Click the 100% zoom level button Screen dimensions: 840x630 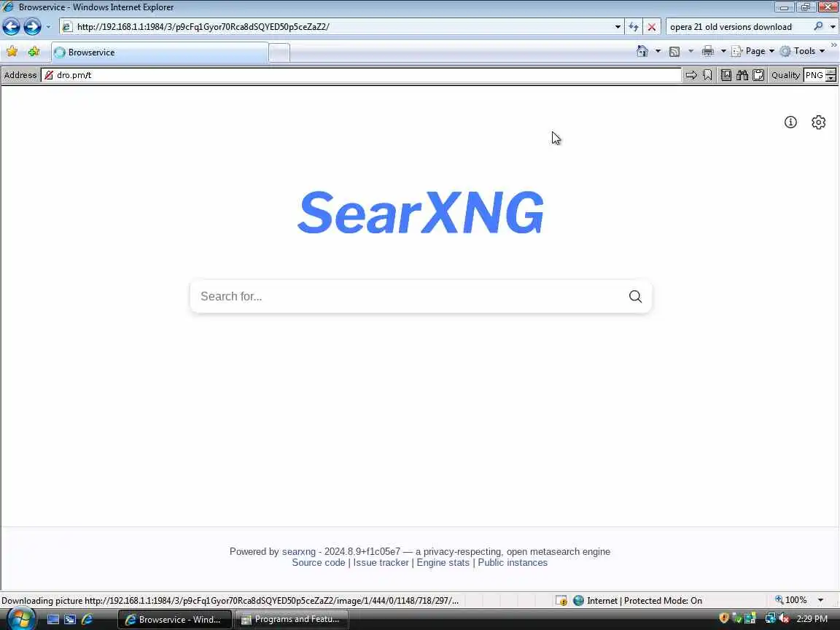[790, 600]
